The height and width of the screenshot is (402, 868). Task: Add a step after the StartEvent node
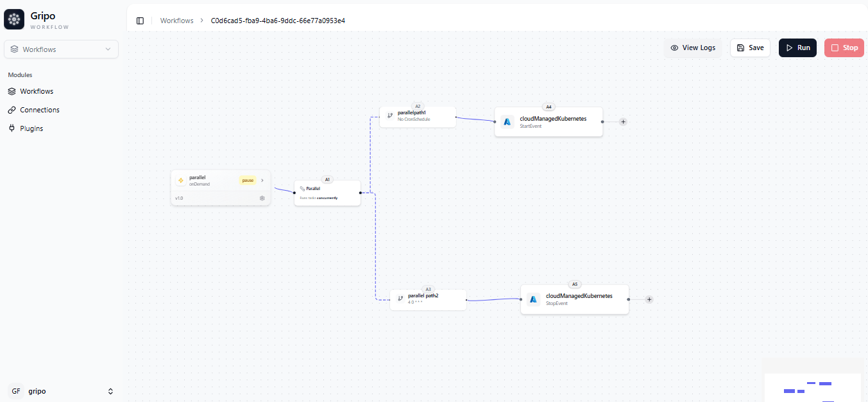(x=623, y=122)
